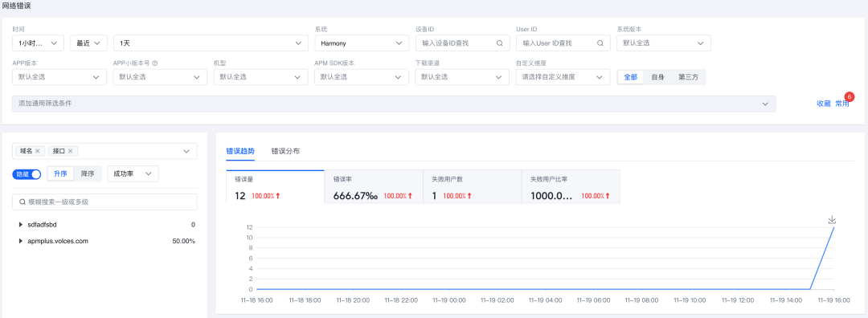The height and width of the screenshot is (318, 868).
Task: Select 降序 sort order
Action: [88, 173]
